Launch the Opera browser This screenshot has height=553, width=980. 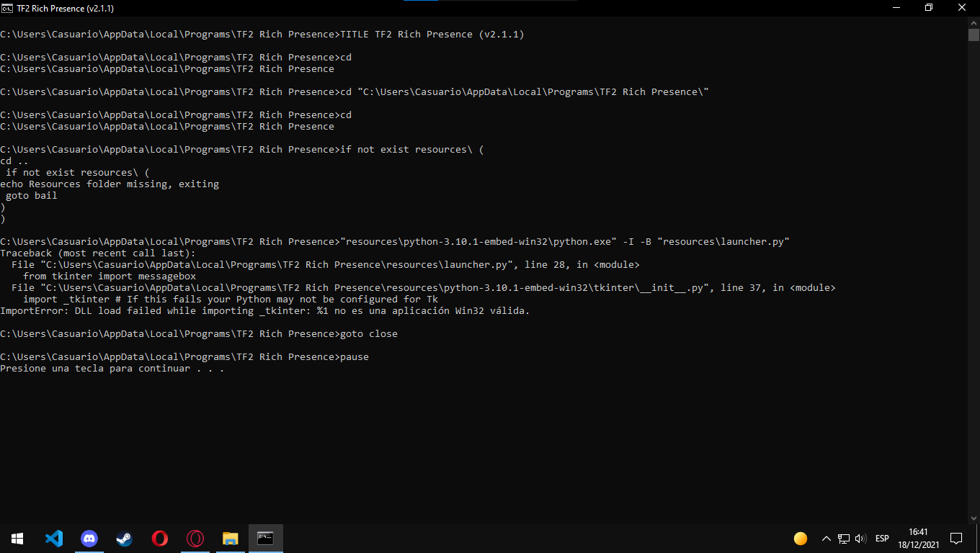point(159,538)
